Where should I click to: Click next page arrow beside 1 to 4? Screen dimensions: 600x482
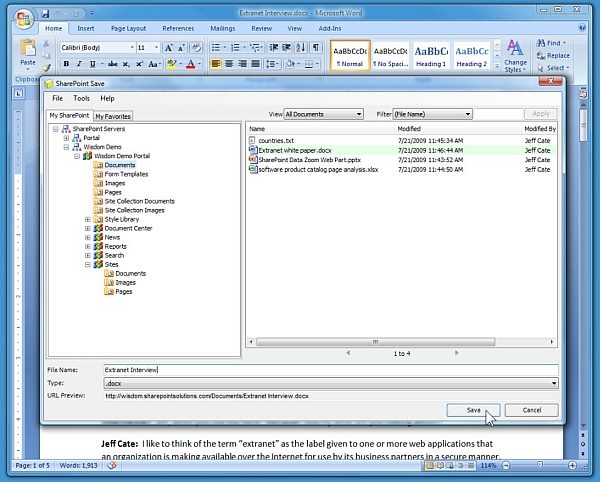(x=457, y=353)
